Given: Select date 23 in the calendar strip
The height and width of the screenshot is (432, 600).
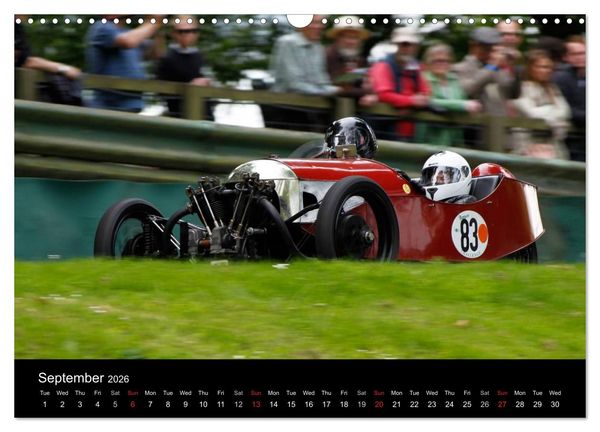Looking at the screenshot, I should [432, 404].
